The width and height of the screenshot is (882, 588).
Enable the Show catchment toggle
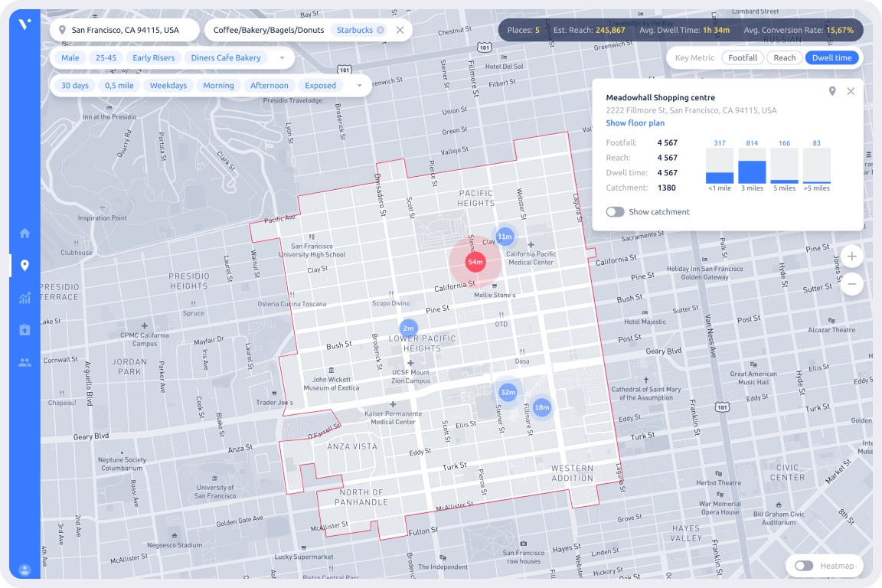(615, 212)
